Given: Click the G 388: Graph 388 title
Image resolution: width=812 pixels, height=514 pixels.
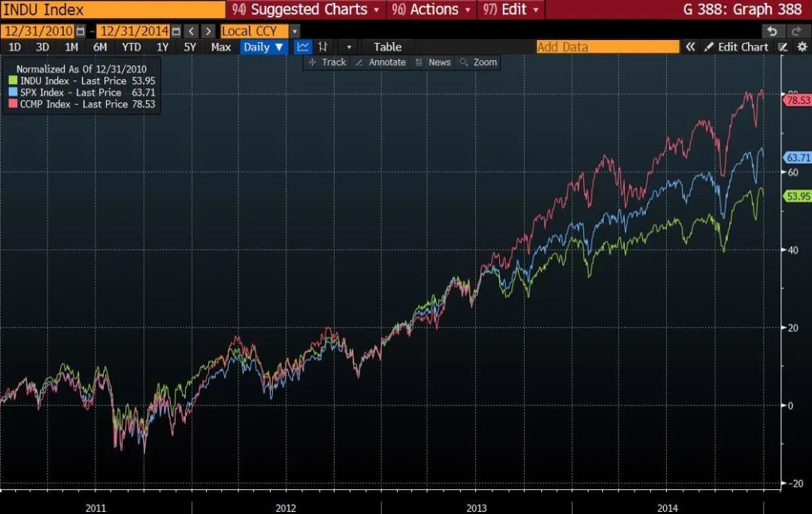Looking at the screenshot, I should [741, 9].
